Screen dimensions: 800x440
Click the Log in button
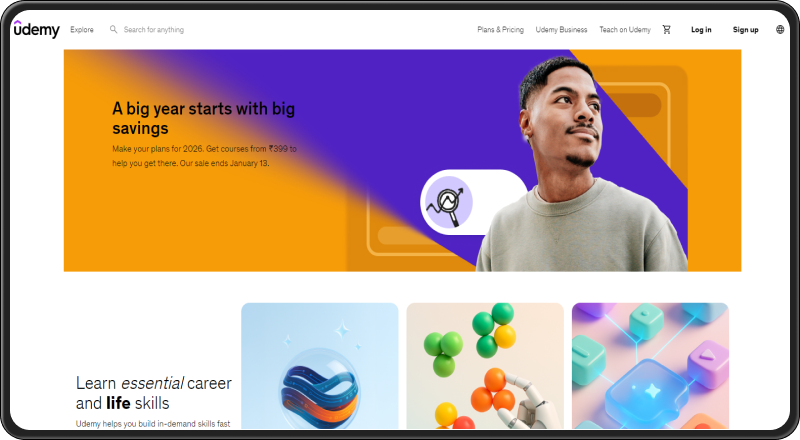[x=701, y=30]
